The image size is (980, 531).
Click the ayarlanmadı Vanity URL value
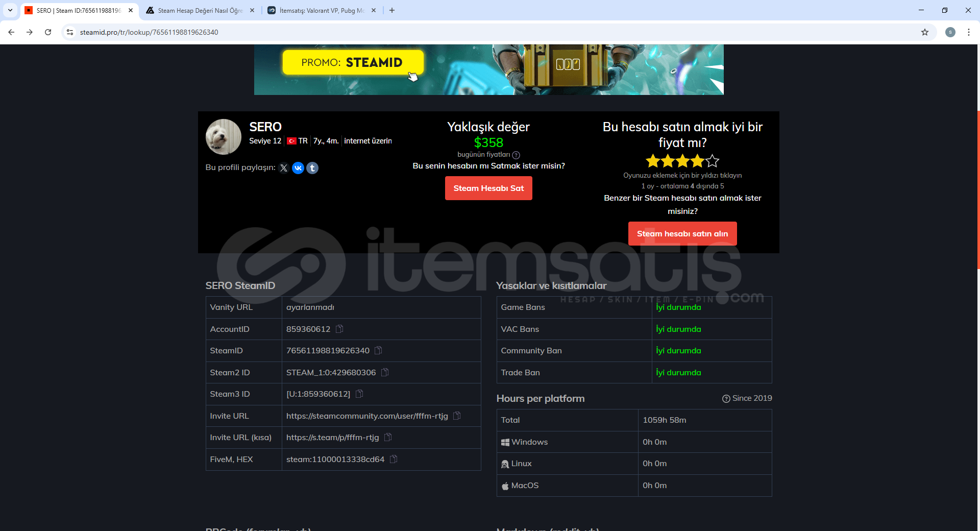[310, 307]
